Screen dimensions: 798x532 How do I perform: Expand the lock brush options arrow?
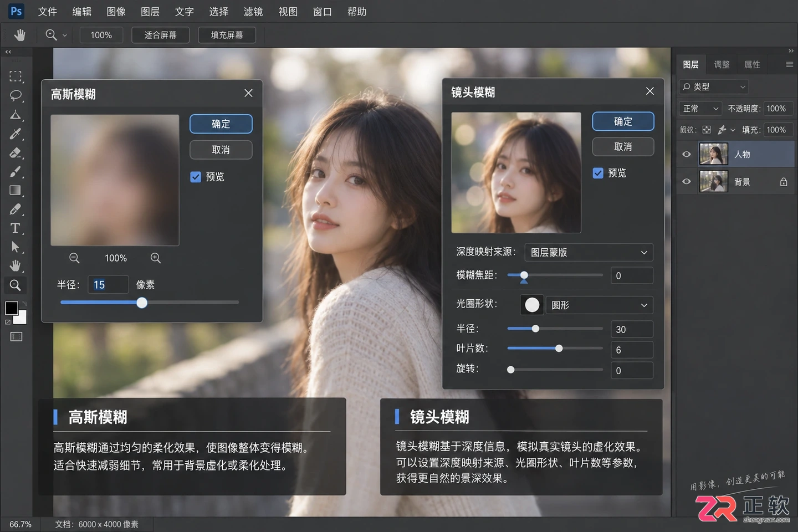tap(733, 130)
